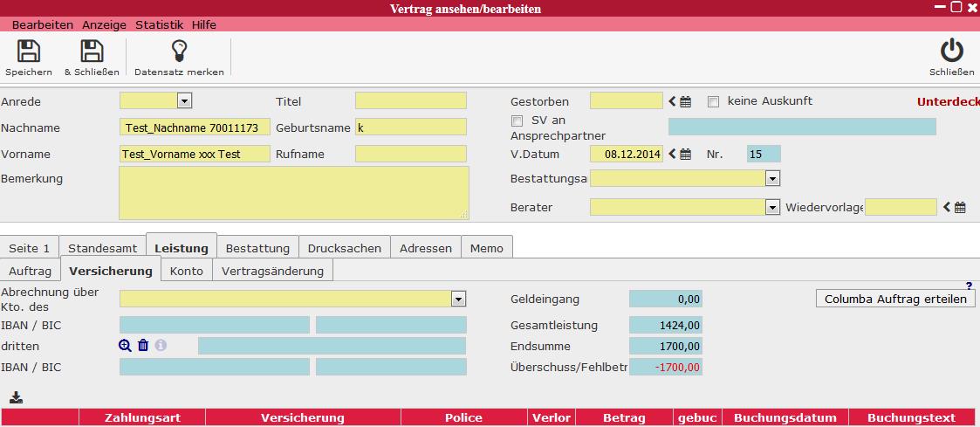Image resolution: width=980 pixels, height=427 pixels.
Task: Click the blue question mark help link
Action: coord(969,286)
